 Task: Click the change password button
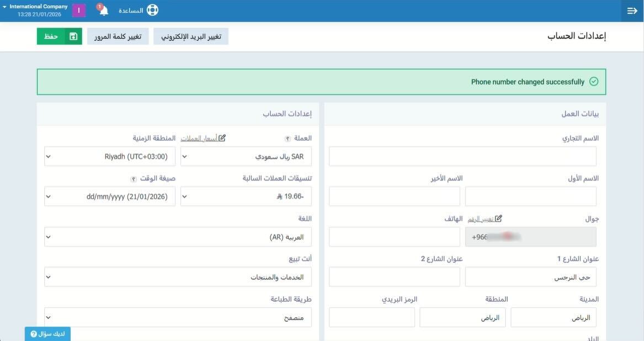pyautogui.click(x=118, y=36)
